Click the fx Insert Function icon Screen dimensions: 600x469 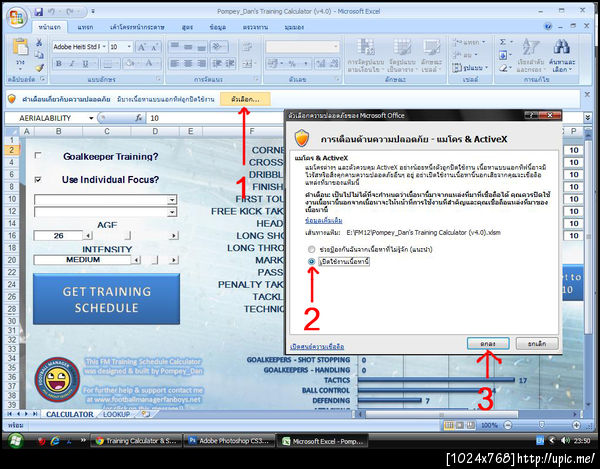[x=139, y=118]
